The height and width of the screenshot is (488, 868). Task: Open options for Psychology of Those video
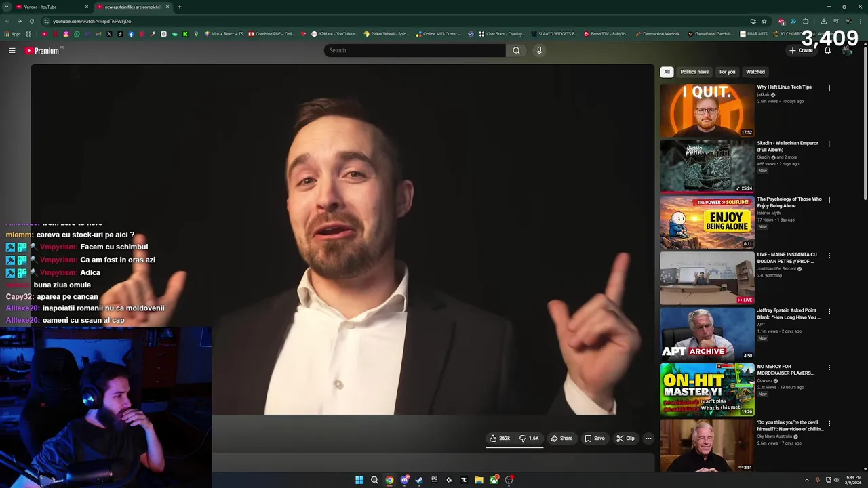(829, 200)
